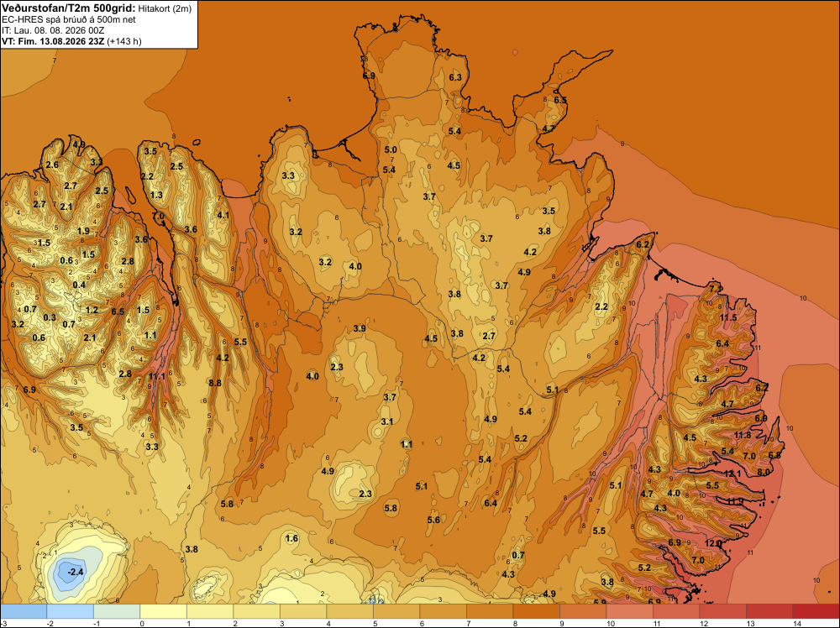The width and height of the screenshot is (840, 628).
Task: Click the 1.6 temperature value
Action: click(x=291, y=538)
